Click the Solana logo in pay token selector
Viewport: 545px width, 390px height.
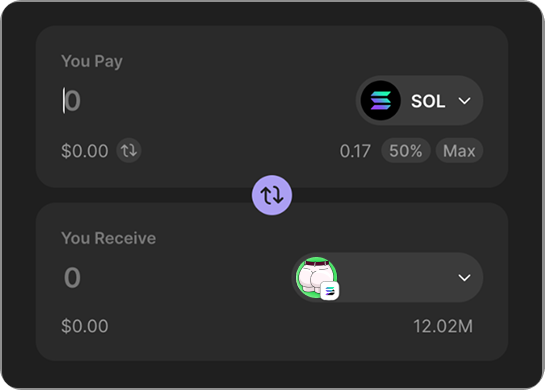(x=381, y=100)
